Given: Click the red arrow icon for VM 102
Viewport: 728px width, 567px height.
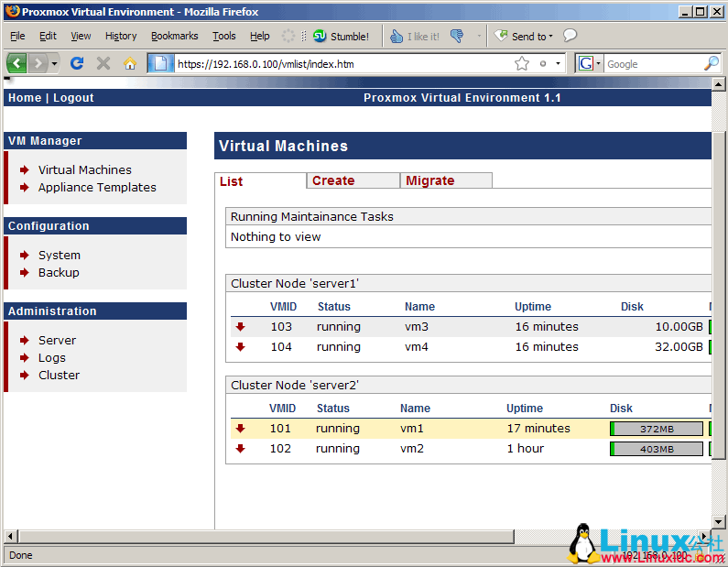Looking at the screenshot, I should tap(241, 449).
